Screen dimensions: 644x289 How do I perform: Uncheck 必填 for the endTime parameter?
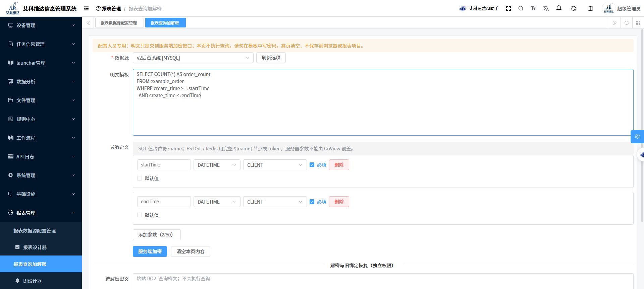point(312,202)
